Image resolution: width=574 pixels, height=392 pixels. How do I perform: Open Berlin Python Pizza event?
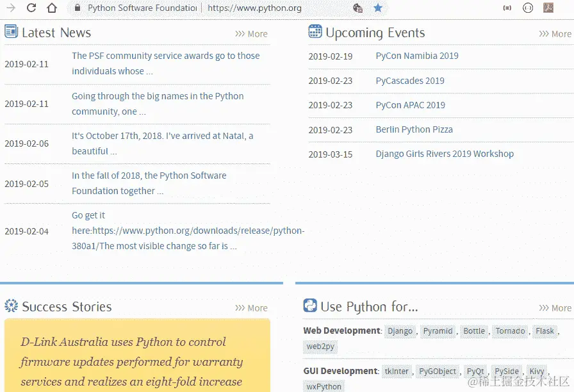(414, 129)
